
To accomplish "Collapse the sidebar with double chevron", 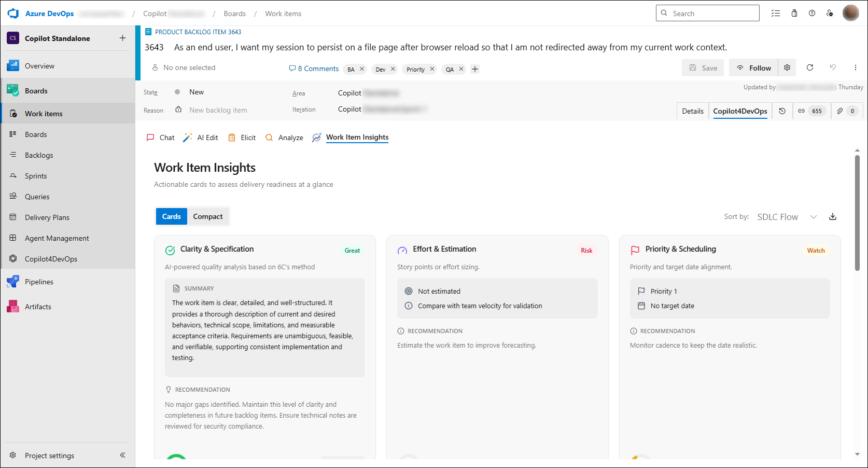I will [x=122, y=455].
